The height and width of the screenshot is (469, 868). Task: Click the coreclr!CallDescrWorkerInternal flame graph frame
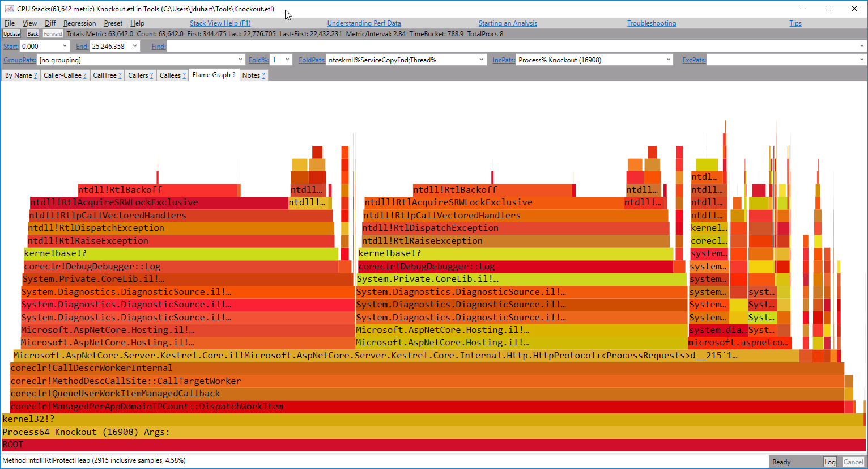[x=227, y=367]
